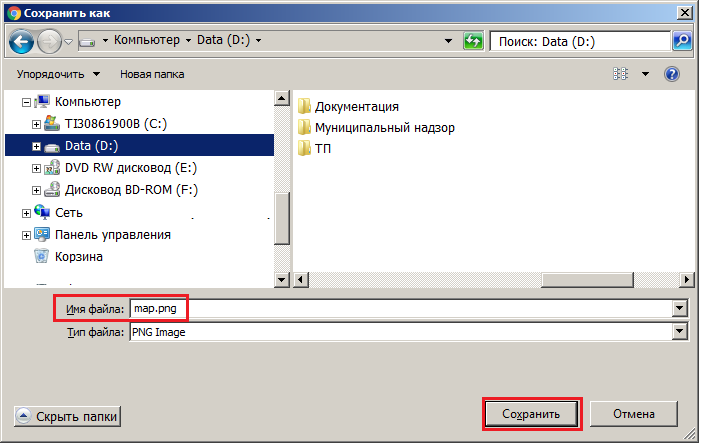Click the Поиск: Data (D:) search field
The height and width of the screenshot is (443, 701).
tap(578, 41)
